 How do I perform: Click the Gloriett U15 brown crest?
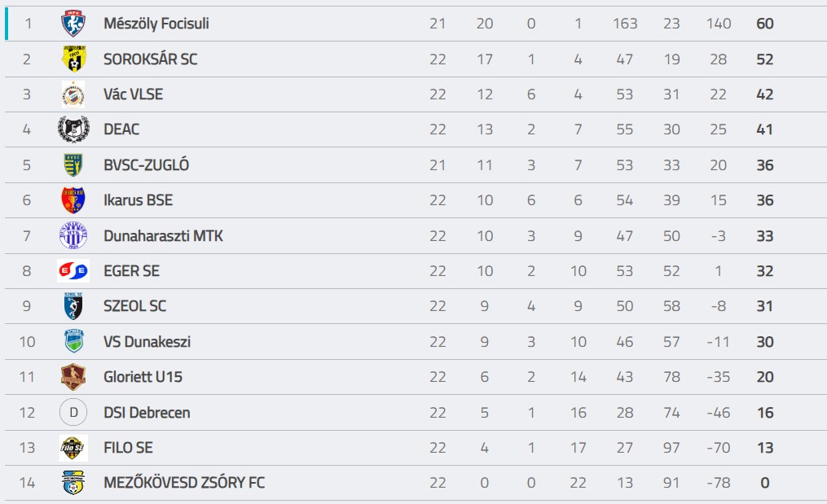coord(73,377)
